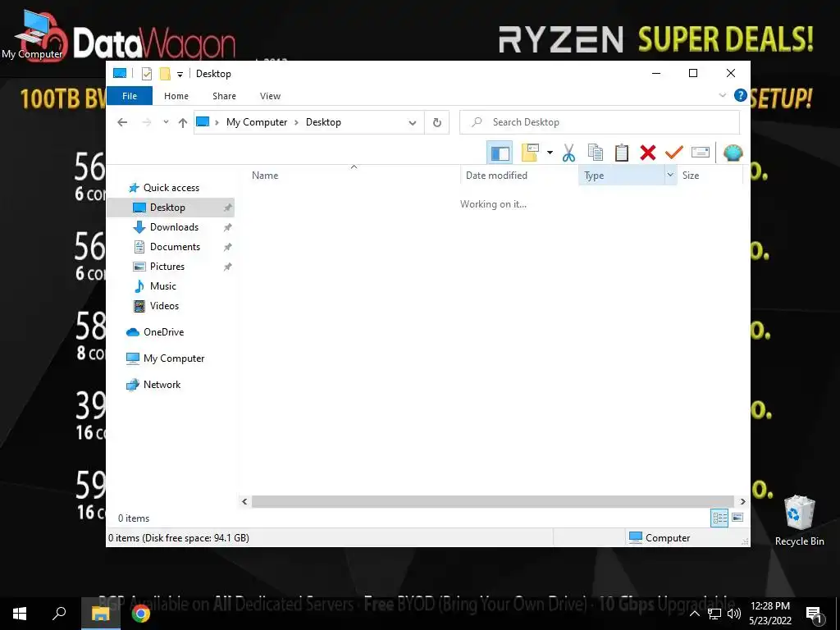Open the Windows Start menu
Image resolution: width=840 pixels, height=630 pixels.
point(20,614)
